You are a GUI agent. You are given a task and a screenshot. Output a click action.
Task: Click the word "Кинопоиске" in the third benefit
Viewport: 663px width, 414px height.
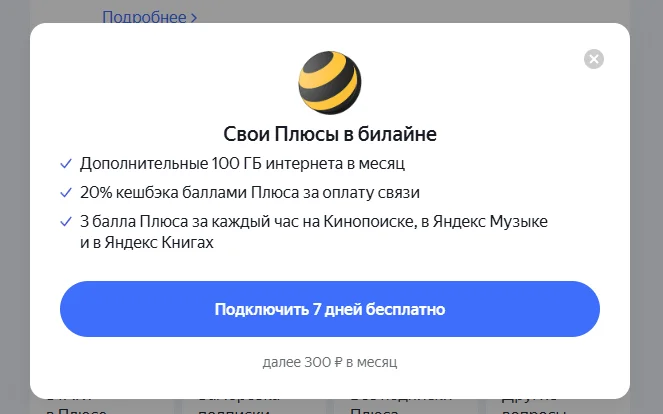(x=369, y=222)
